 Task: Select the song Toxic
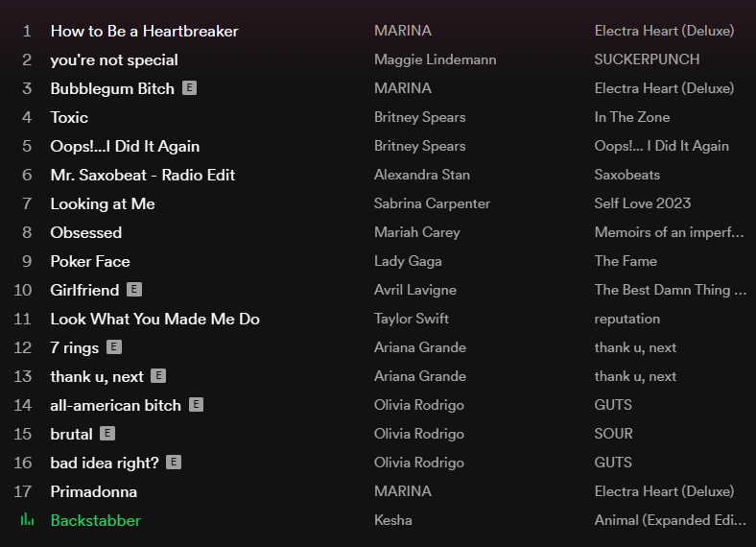(x=69, y=117)
